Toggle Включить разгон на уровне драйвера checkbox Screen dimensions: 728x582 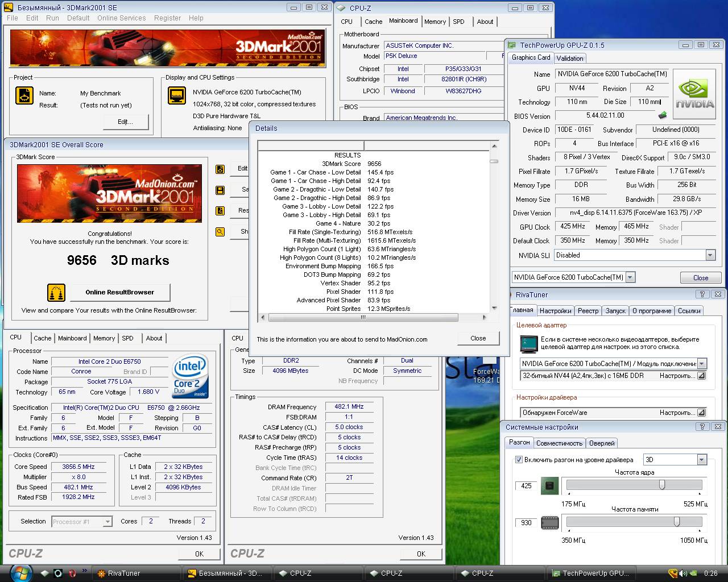(x=519, y=460)
